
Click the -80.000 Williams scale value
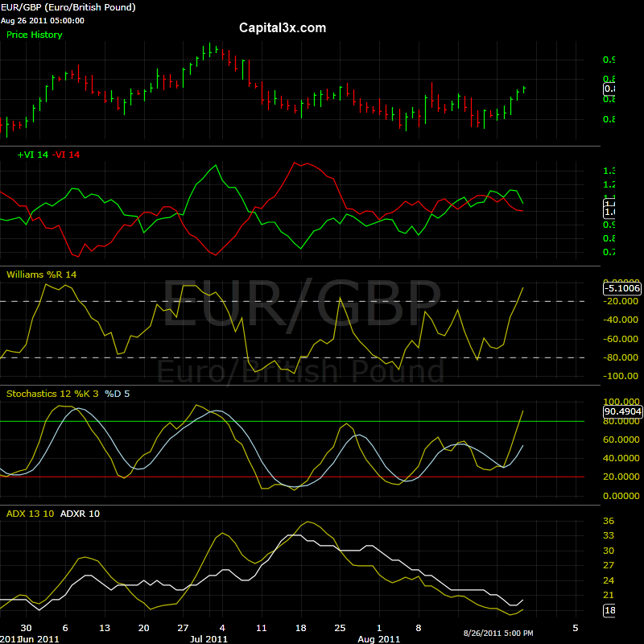click(621, 357)
